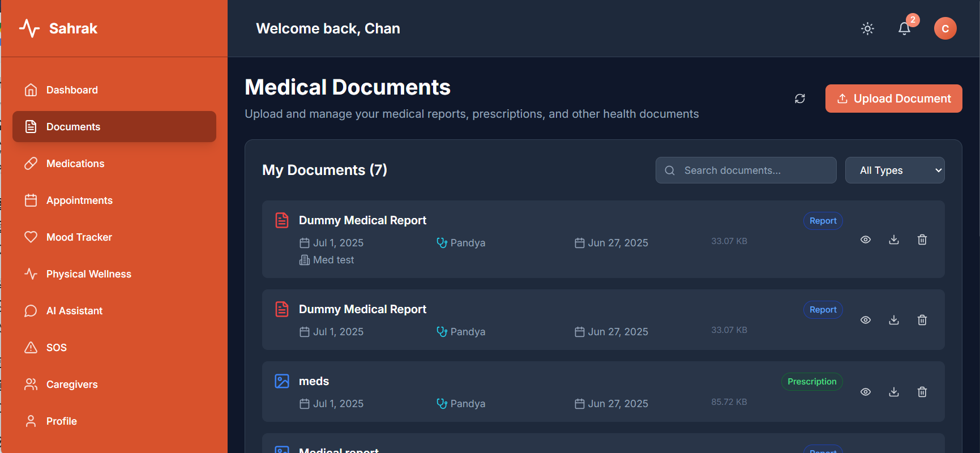Screen dimensions: 980x453
Task: Click Welcome back, Chan header text
Action: [328, 28]
